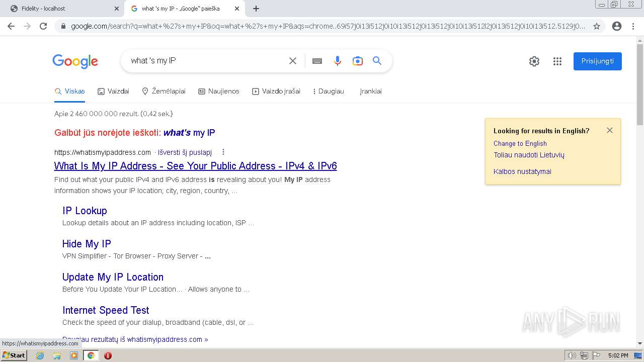This screenshot has height=362, width=644.
Task: Open Google apps grid
Action: pyautogui.click(x=557, y=61)
